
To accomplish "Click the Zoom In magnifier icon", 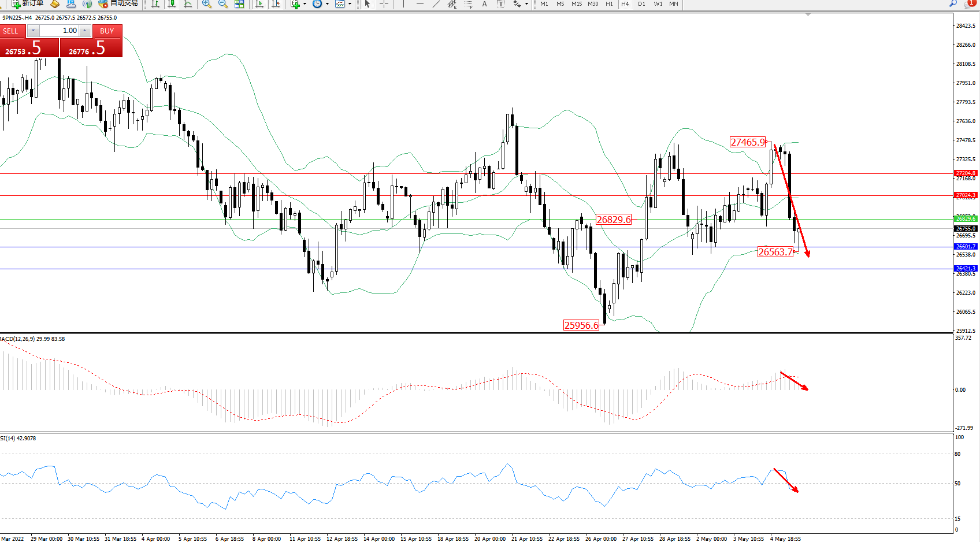I will [206, 4].
